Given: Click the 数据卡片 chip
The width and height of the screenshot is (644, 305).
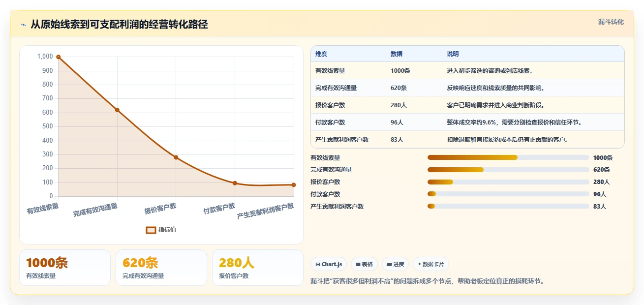Looking at the screenshot, I should 430,264.
